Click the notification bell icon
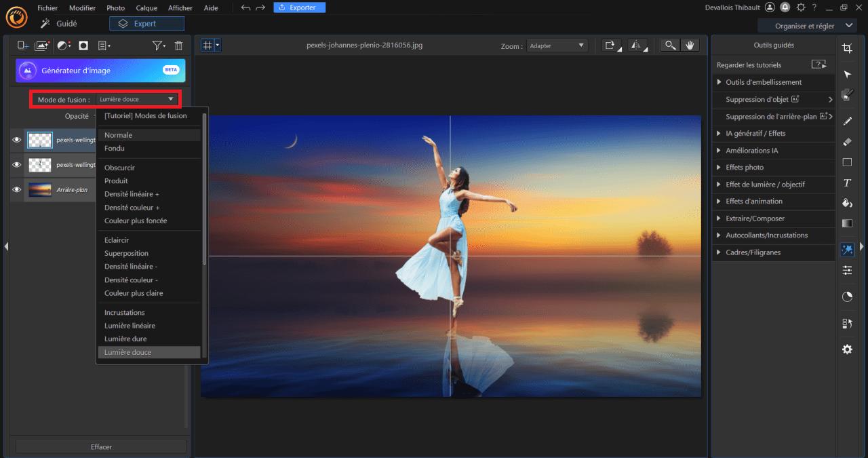Image resolution: width=868 pixels, height=458 pixels. pyautogui.click(x=785, y=7)
